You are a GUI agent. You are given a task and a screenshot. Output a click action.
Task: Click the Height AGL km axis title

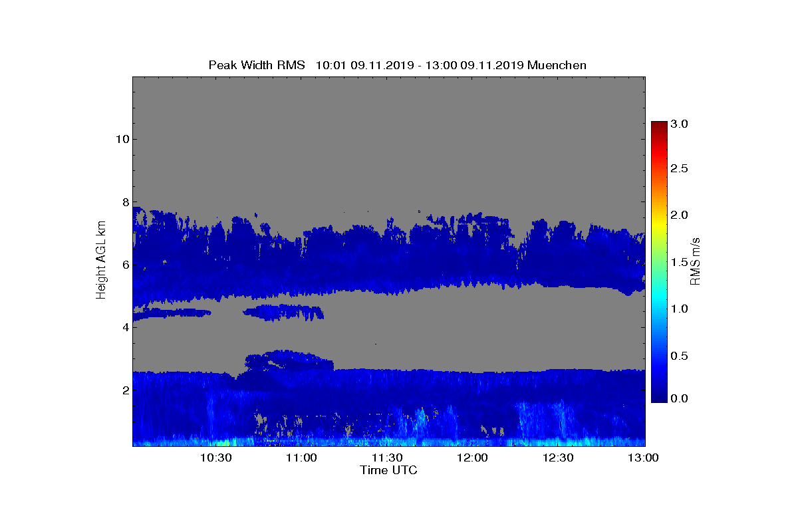click(x=101, y=261)
